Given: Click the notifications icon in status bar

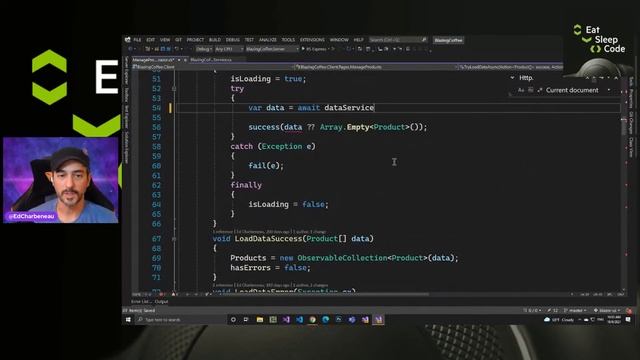Looking at the screenshot, I should pyautogui.click(x=629, y=311).
